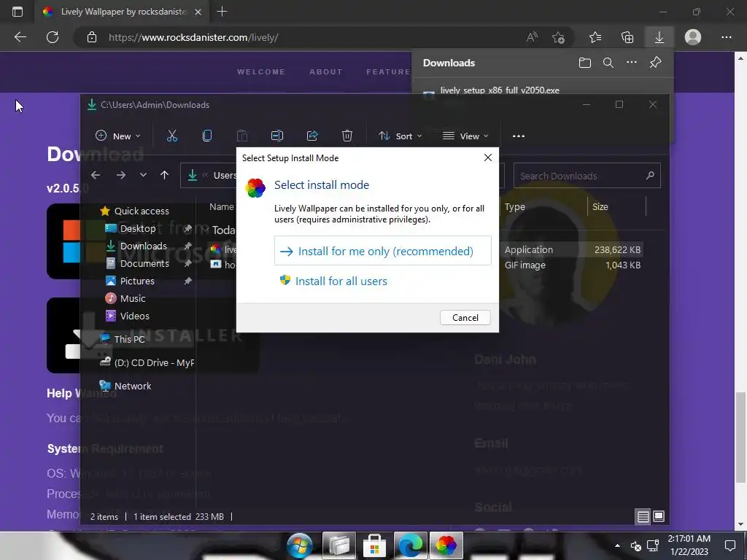Click the Rename icon in File Explorer
This screenshot has height=560, width=747.
[x=277, y=136]
